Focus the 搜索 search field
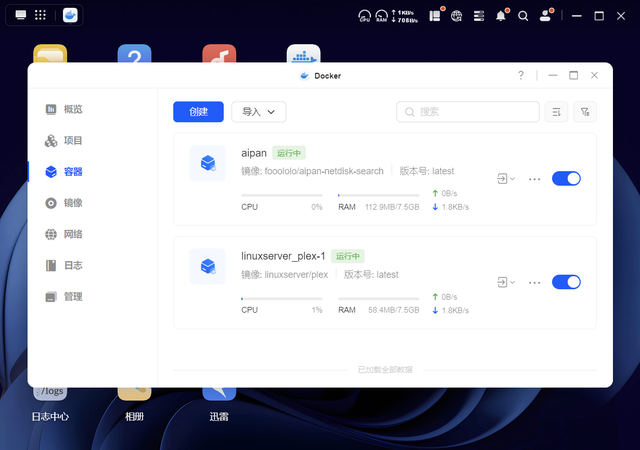 coord(468,112)
